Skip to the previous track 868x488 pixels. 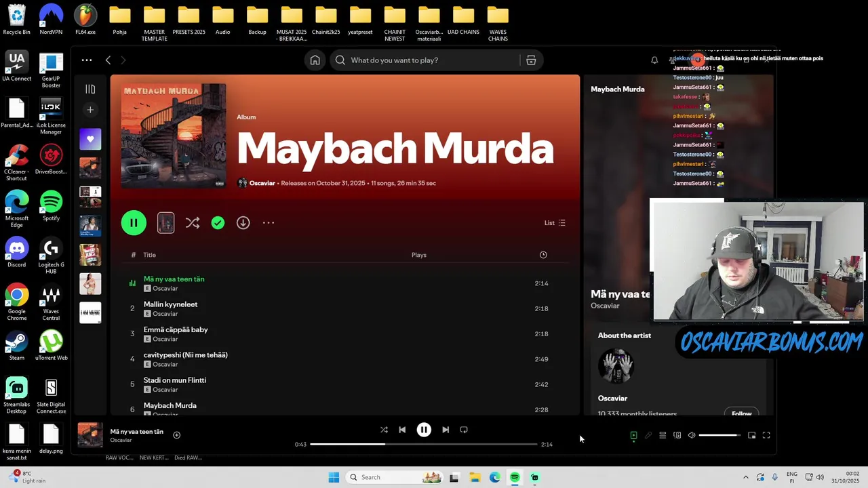tap(402, 430)
